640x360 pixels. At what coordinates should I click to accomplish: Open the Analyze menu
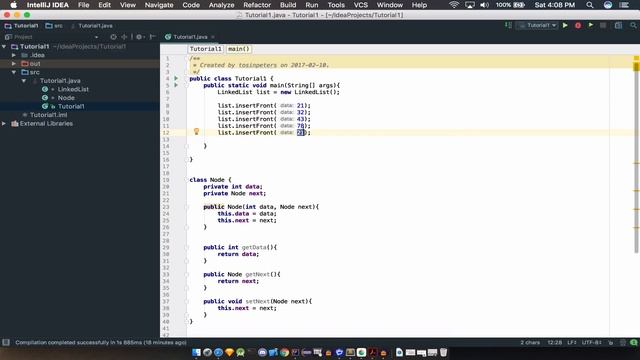coord(221,5)
